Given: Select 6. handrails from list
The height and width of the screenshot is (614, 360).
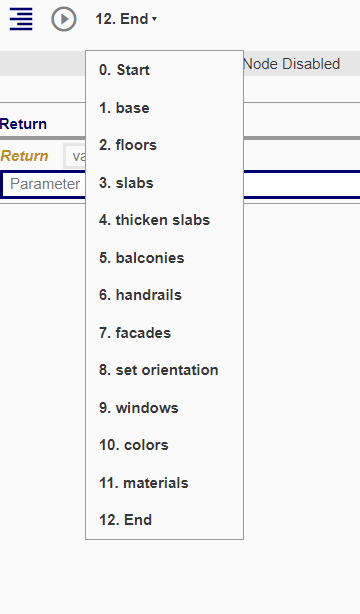Looking at the screenshot, I should coord(165,295).
